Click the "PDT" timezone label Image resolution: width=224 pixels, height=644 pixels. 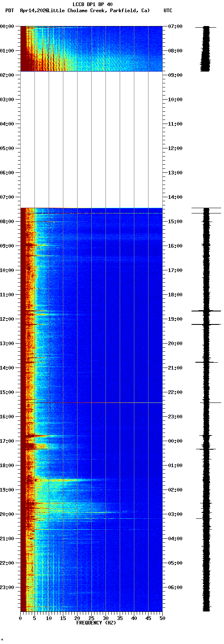click(9, 11)
